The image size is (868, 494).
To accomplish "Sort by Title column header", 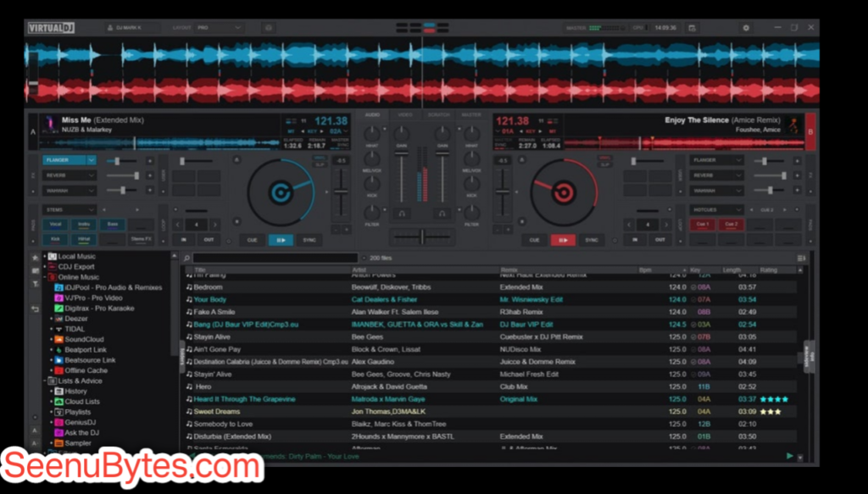I will coord(200,270).
